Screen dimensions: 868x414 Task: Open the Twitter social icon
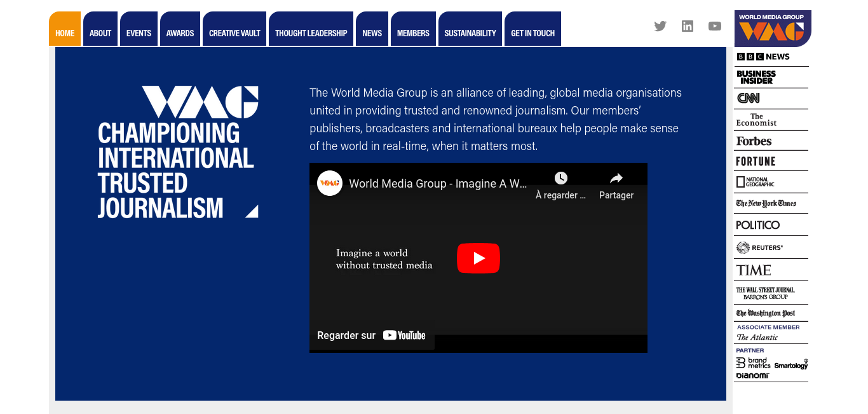[x=660, y=26]
